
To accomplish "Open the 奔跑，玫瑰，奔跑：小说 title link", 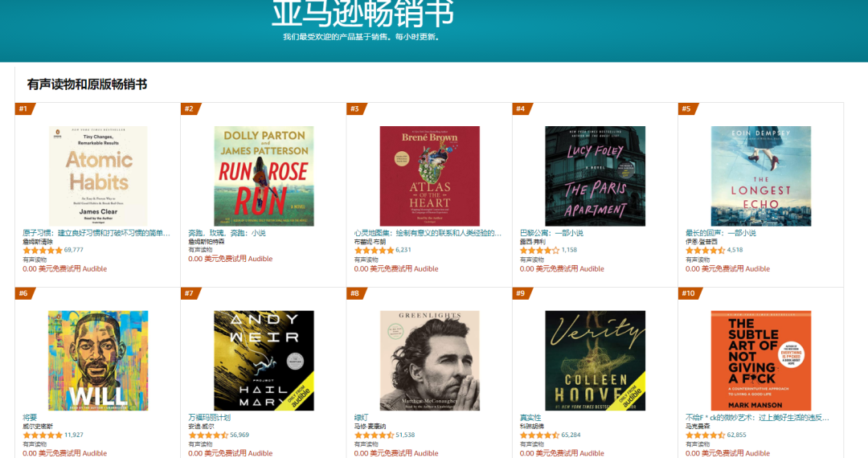I will pyautogui.click(x=227, y=233).
